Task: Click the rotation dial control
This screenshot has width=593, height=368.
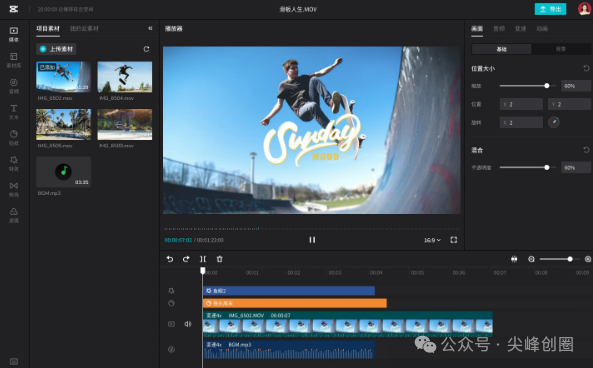Action: [554, 122]
